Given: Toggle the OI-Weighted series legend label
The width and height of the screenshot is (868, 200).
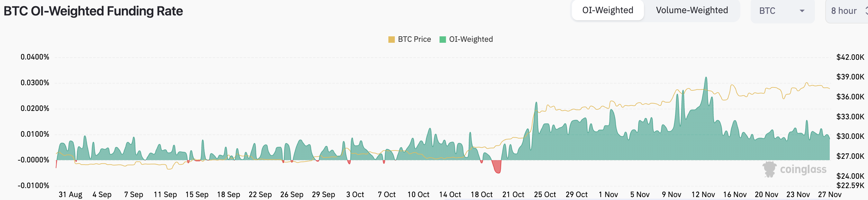Looking at the screenshot, I should coord(471,40).
